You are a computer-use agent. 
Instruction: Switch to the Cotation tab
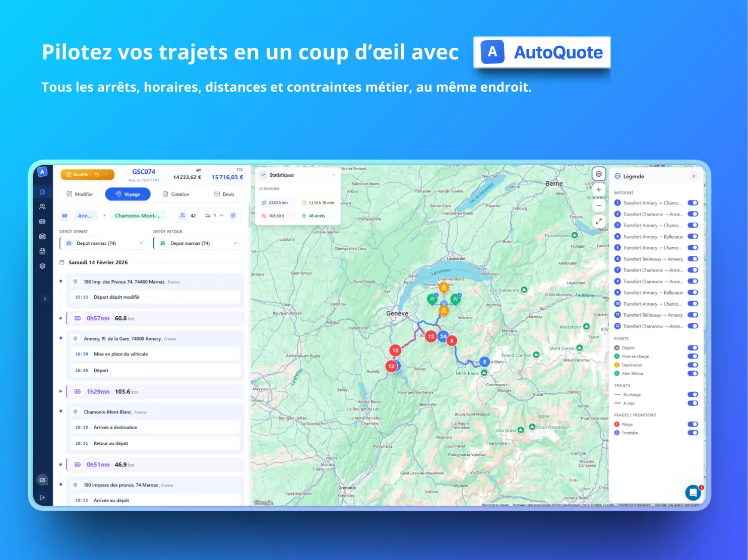[176, 194]
